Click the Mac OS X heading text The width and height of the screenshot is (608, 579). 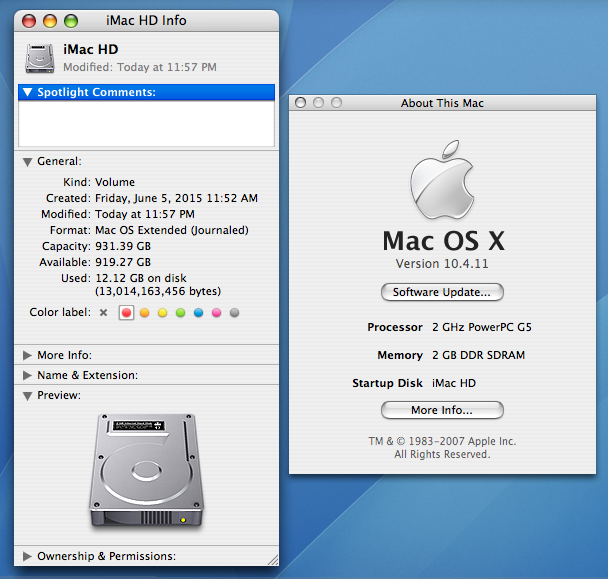(x=443, y=241)
